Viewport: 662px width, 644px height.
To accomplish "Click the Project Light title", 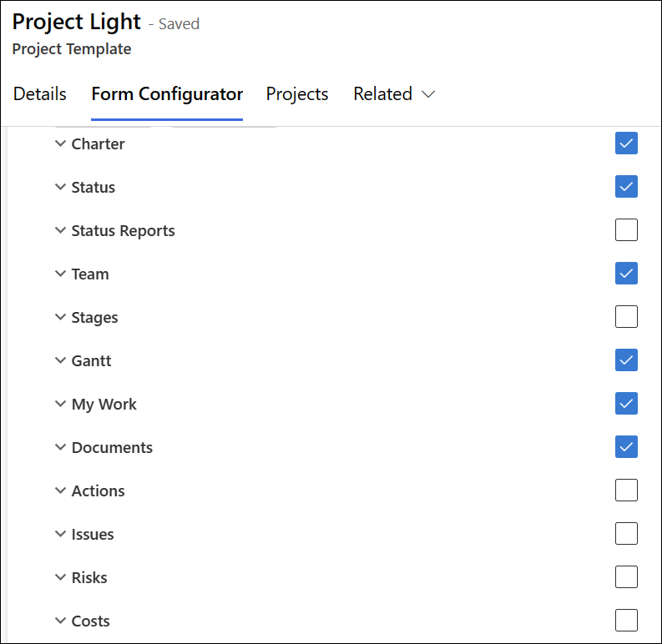I will coord(76,23).
